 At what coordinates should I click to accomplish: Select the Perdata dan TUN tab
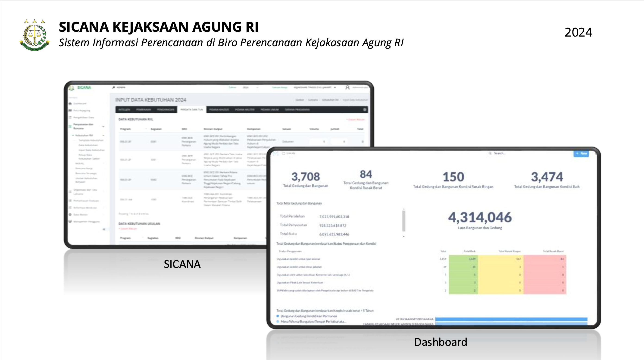(x=191, y=109)
